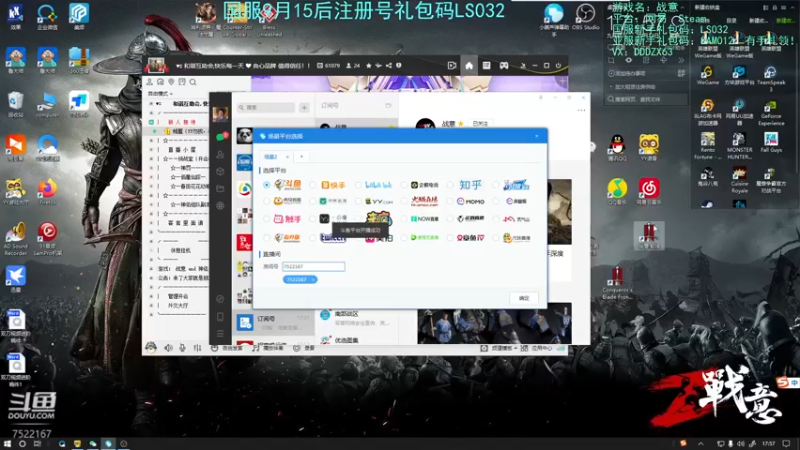
Task: Open chats icon in WeChat sidebar
Action: tap(220, 137)
